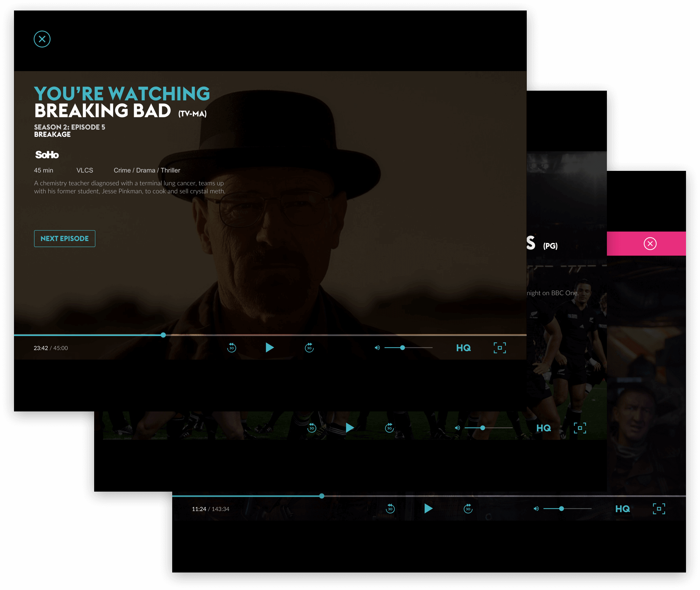Viewport: 700px width, 590px height.
Task: Enter fullscreen in the rugby player window
Action: (x=580, y=428)
